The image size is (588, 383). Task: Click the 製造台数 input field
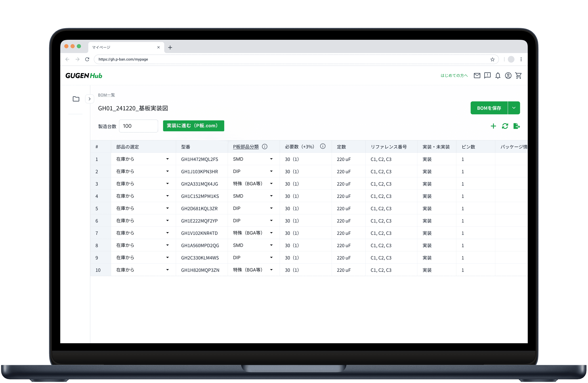[138, 126]
